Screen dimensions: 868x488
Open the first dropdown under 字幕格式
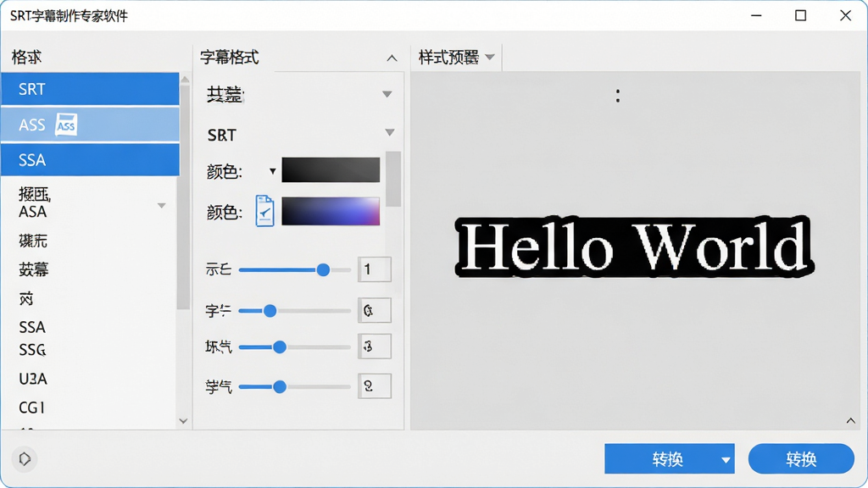(x=387, y=94)
